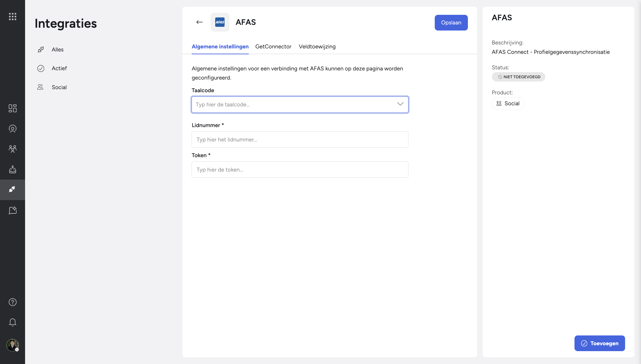Viewport: 641px width, 364px height.
Task: Select the Algemene instellingen tab
Action: tap(220, 46)
